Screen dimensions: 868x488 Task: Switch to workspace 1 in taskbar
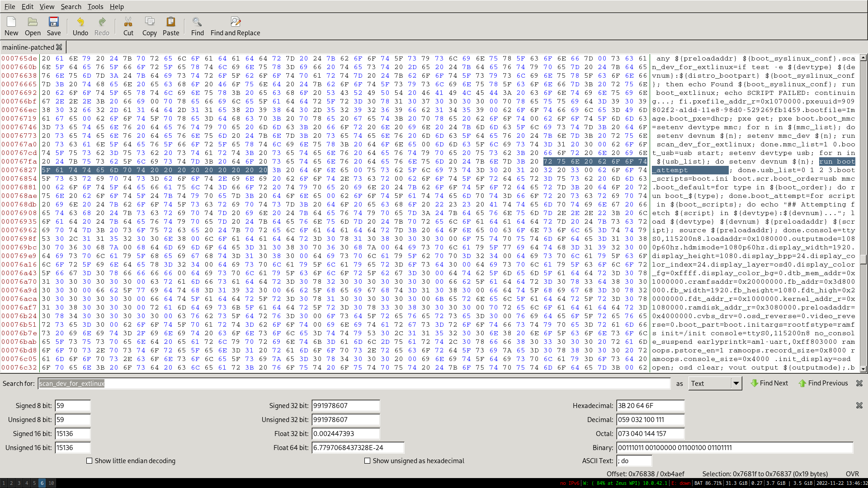[x=4, y=483]
